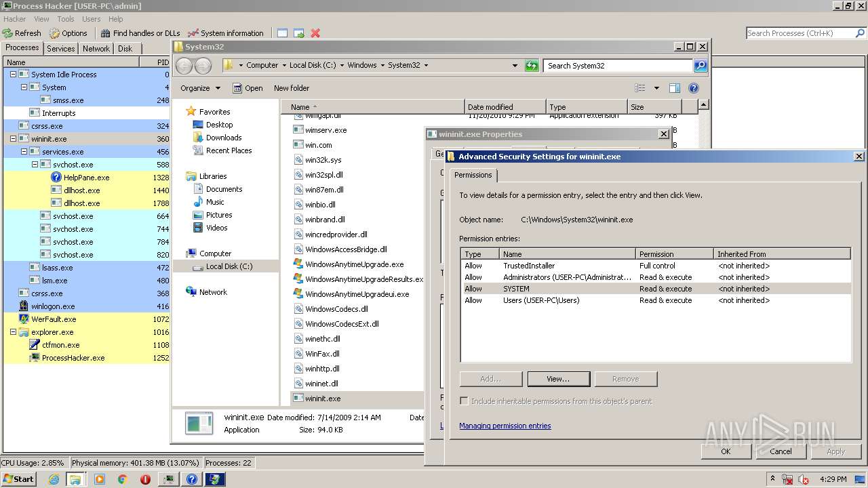Open the Start menu

pos(18,479)
